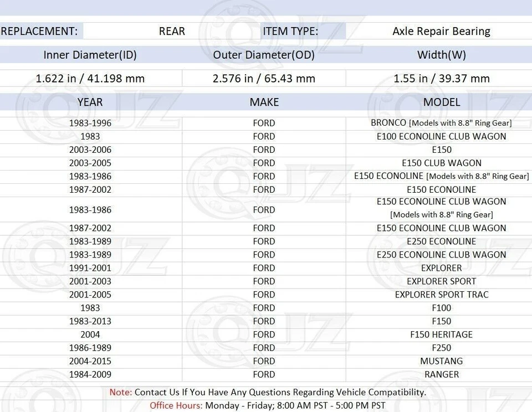532x412 pixels.
Task: Select the E250 ECONOLINE CLUB WAGON cell
Action: click(x=442, y=254)
